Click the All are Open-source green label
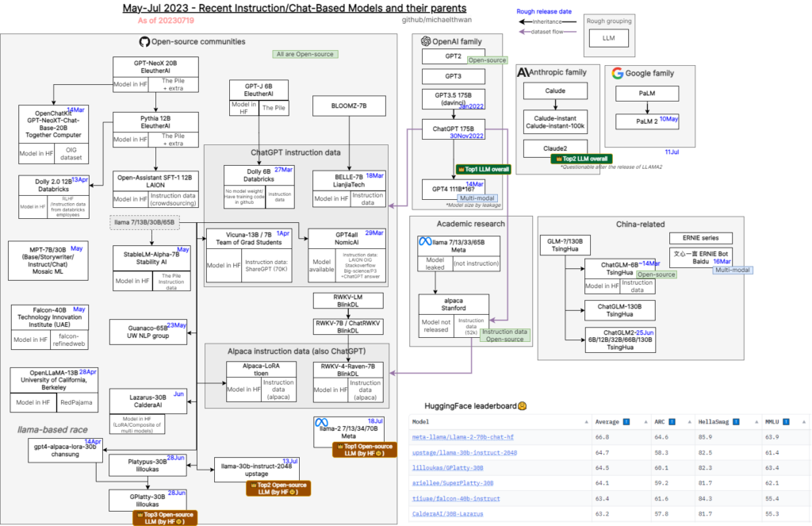Image resolution: width=812 pixels, height=526 pixels. point(305,54)
